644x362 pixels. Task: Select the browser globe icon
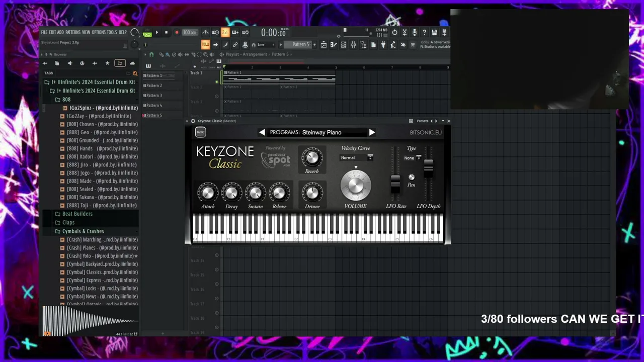[x=82, y=63]
